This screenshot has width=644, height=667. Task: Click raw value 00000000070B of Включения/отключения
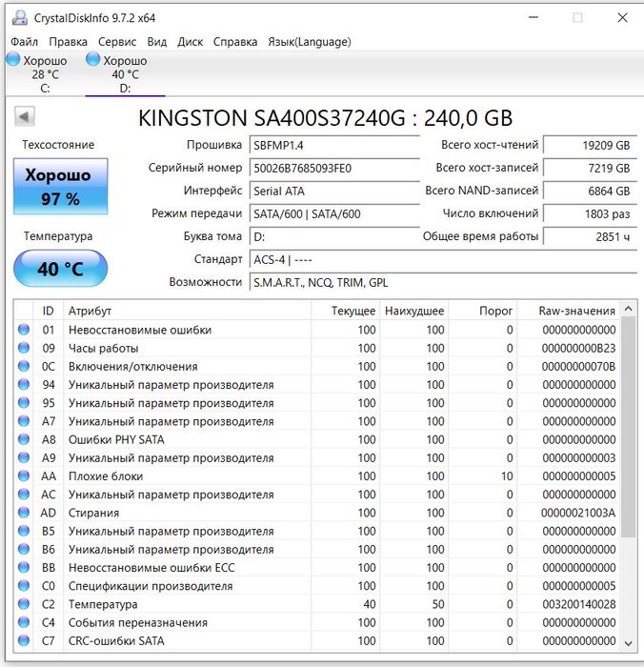pos(578,367)
